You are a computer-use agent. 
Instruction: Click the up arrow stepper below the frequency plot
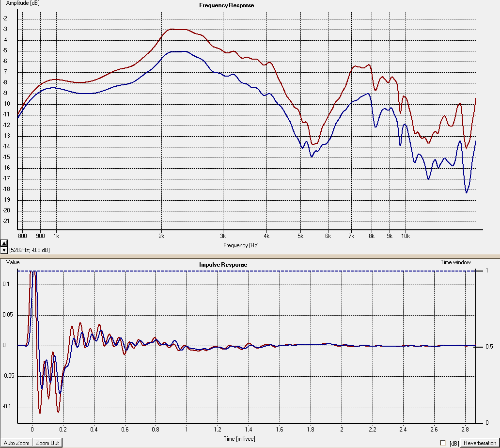pos(4,243)
